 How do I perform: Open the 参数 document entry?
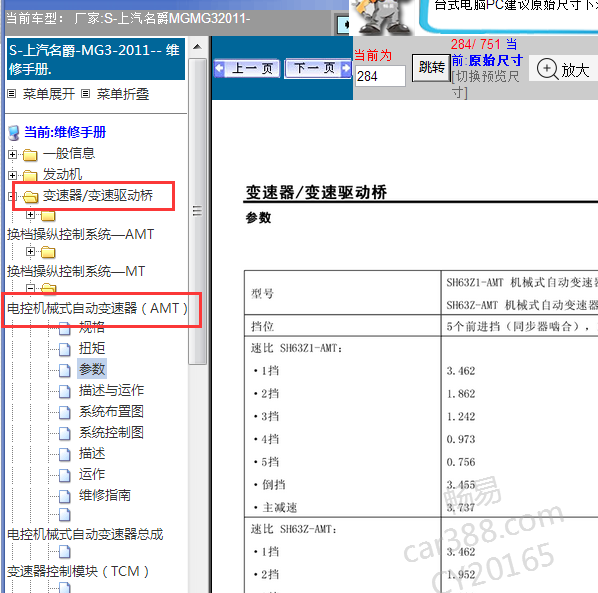pyautogui.click(x=92, y=369)
